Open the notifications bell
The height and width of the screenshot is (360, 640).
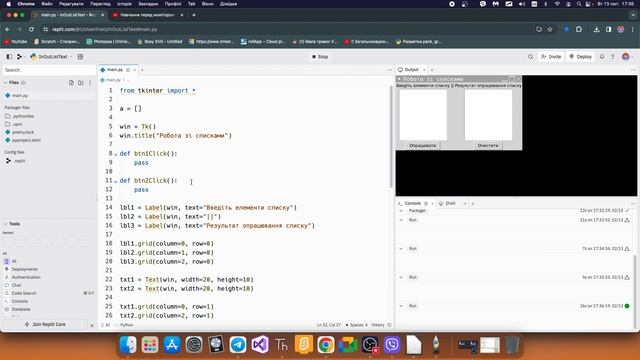(x=602, y=57)
